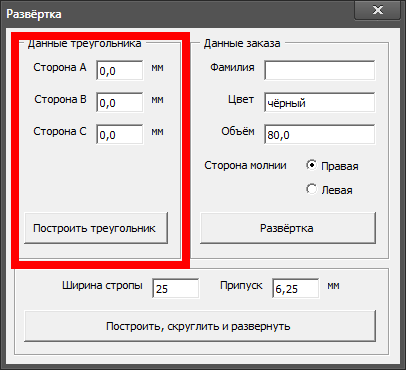Click the Сторона A input field

[120, 70]
